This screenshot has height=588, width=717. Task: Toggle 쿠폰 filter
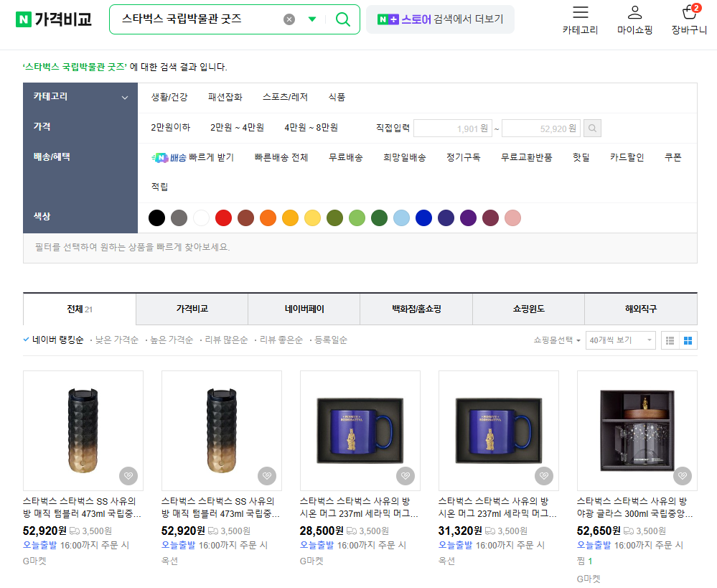pos(673,157)
